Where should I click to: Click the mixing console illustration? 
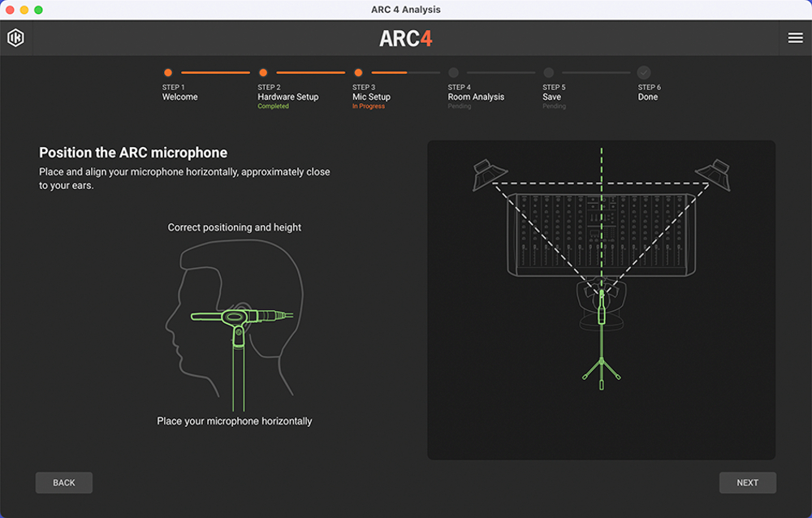point(601,234)
